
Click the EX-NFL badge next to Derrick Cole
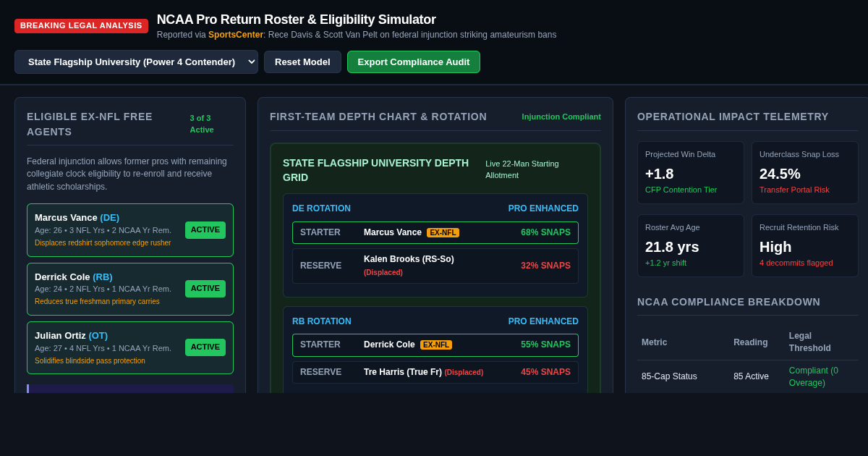[436, 345]
